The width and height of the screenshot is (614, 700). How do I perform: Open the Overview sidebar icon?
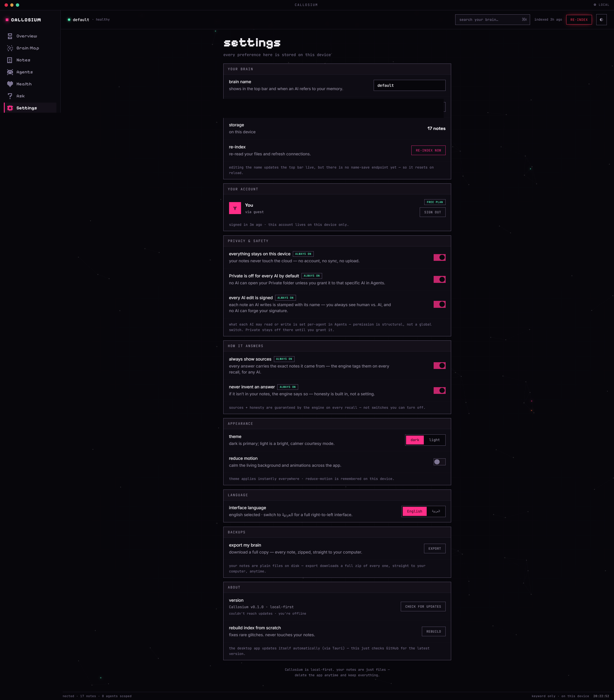[10, 36]
